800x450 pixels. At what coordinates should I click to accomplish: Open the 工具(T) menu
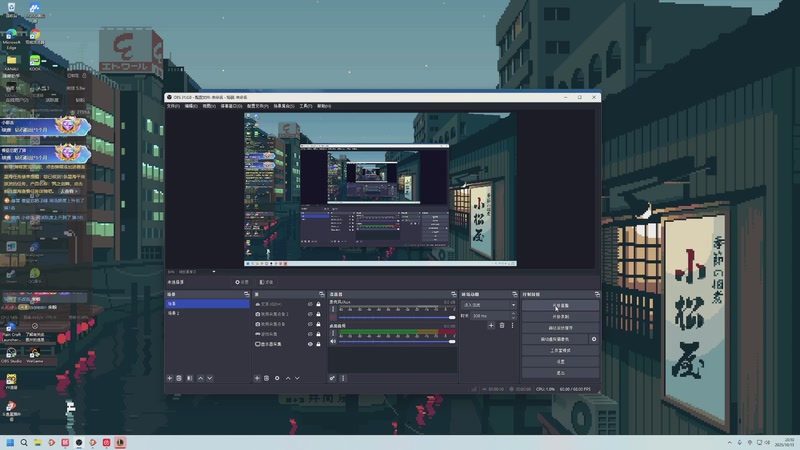(306, 106)
